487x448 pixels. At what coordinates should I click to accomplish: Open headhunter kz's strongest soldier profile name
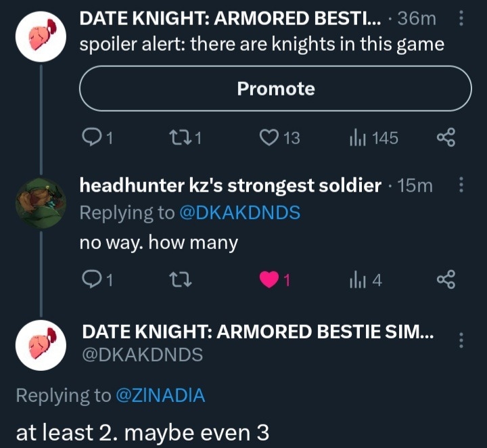coord(230,185)
